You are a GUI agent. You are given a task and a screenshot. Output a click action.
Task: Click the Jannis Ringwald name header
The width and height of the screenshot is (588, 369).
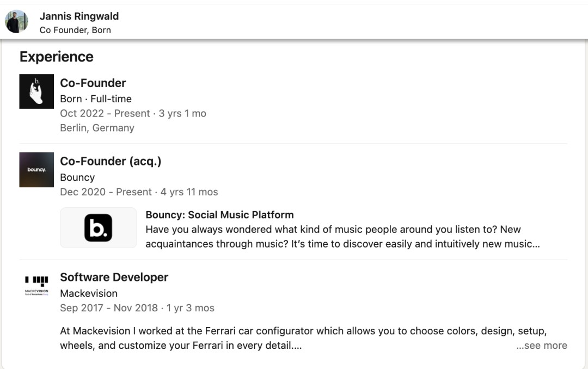pyautogui.click(x=79, y=16)
